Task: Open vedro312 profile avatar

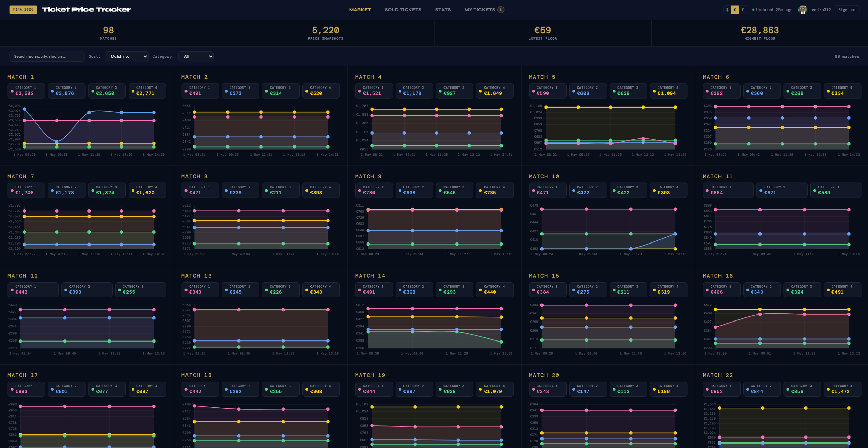Action: [x=803, y=10]
